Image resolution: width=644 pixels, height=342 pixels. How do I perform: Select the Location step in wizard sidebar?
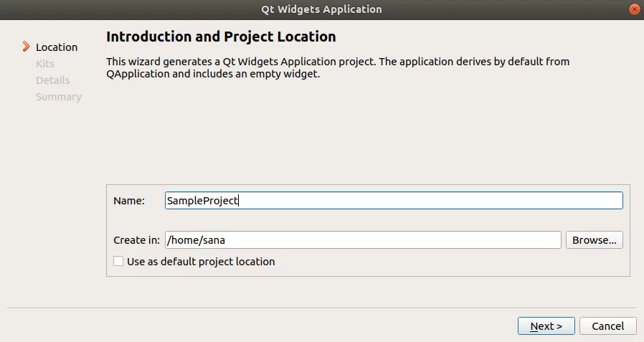tap(57, 47)
